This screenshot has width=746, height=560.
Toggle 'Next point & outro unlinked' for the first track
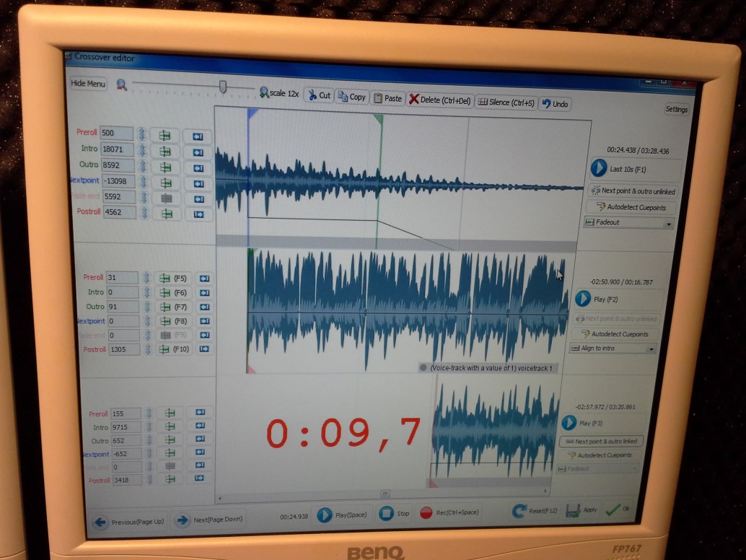(x=633, y=191)
